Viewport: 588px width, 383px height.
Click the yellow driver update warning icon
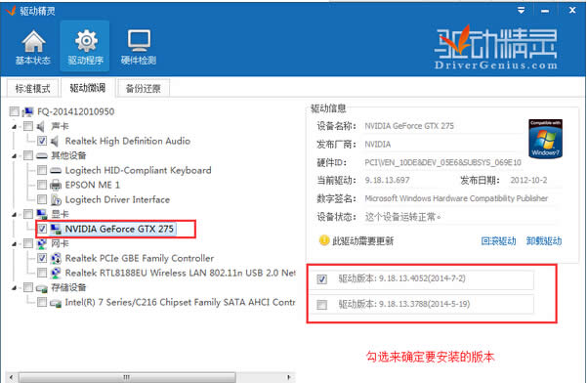point(323,240)
